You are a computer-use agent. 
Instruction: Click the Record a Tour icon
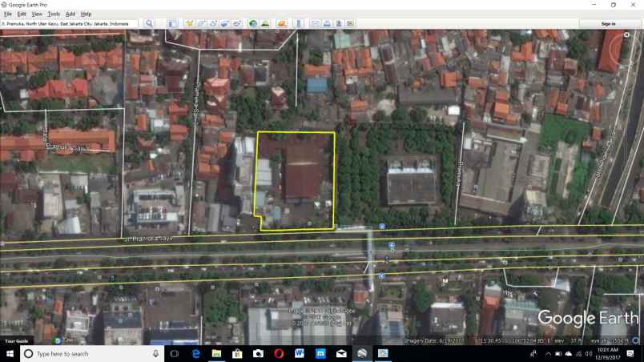tap(238, 24)
